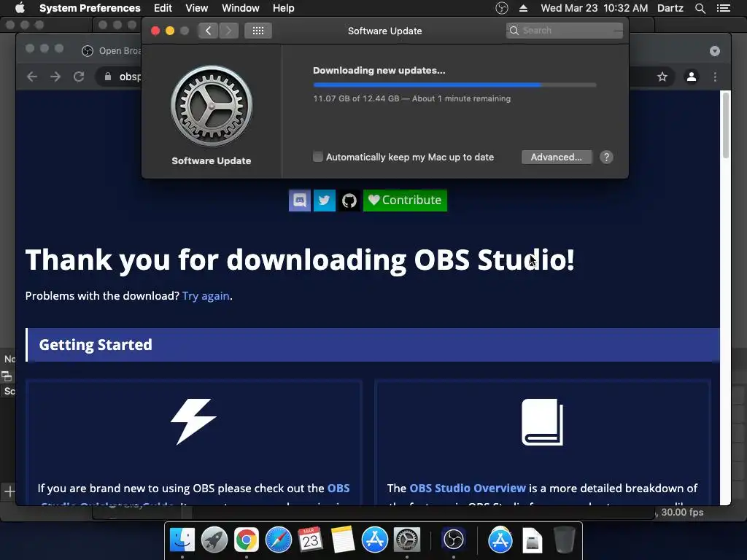The width and height of the screenshot is (747, 560).
Task: Click the lock icon in Chrome's address bar
Action: [x=108, y=77]
